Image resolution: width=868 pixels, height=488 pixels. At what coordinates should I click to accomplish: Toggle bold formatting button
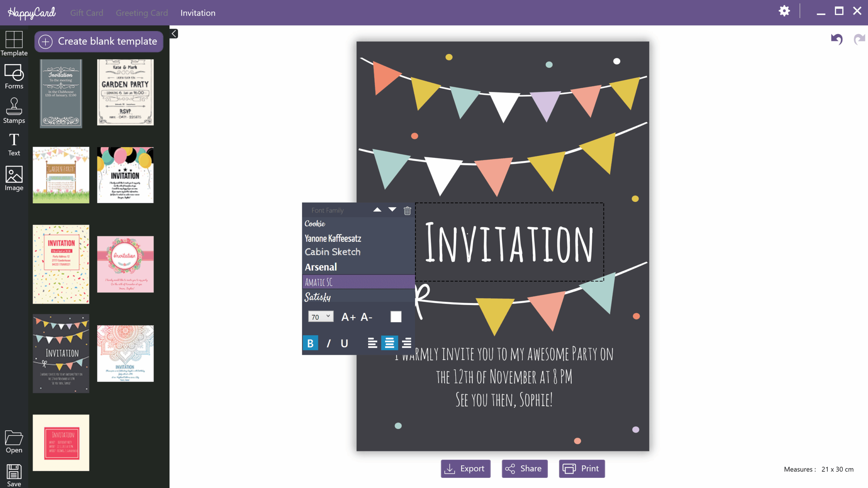(310, 343)
